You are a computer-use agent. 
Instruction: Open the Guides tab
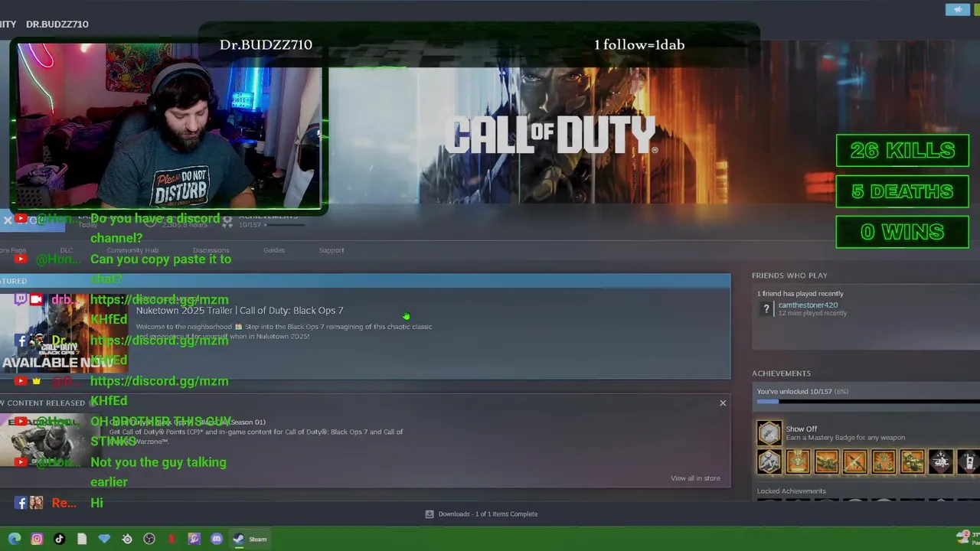coord(274,250)
